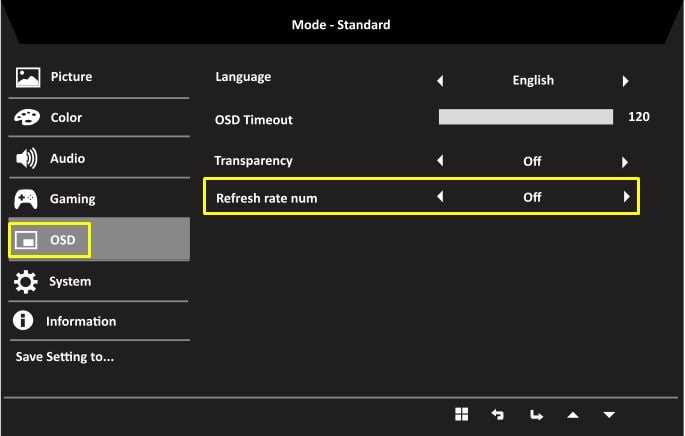Image resolution: width=685 pixels, height=436 pixels.
Task: Click right arrow of Refresh rate num
Action: pyautogui.click(x=626, y=197)
